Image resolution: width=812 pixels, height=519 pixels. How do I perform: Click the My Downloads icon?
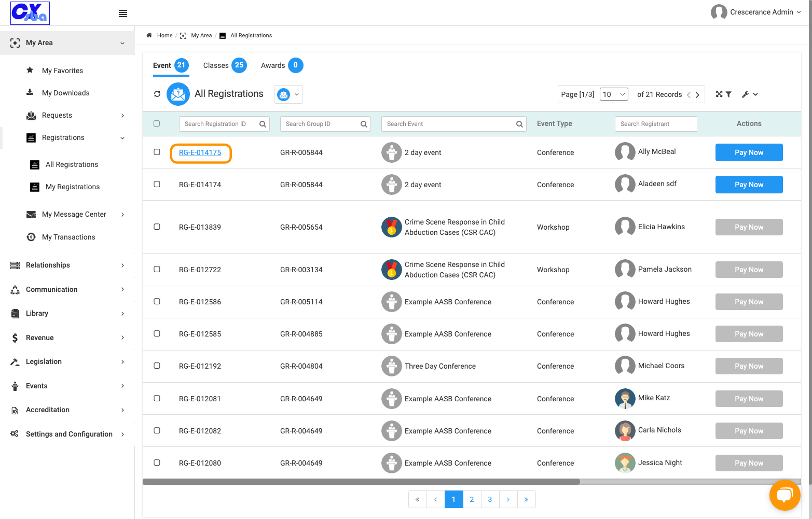[x=30, y=92]
